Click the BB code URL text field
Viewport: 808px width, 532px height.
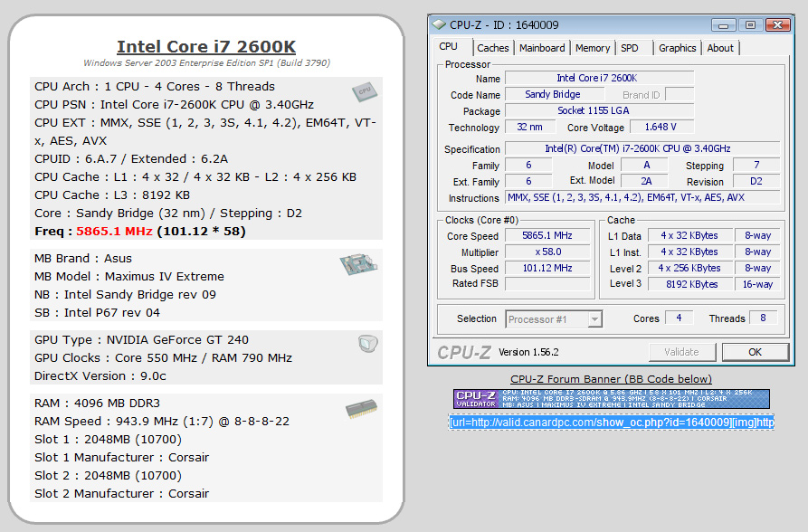click(x=611, y=423)
